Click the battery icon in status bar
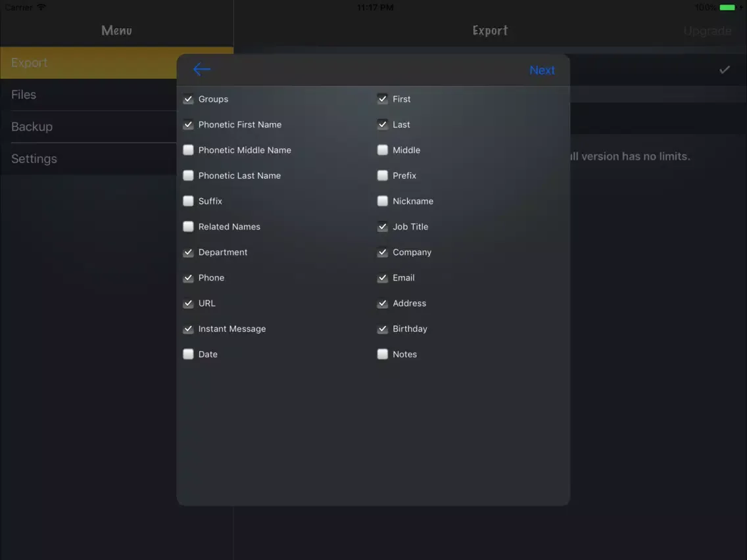This screenshot has height=560, width=747. (x=727, y=8)
